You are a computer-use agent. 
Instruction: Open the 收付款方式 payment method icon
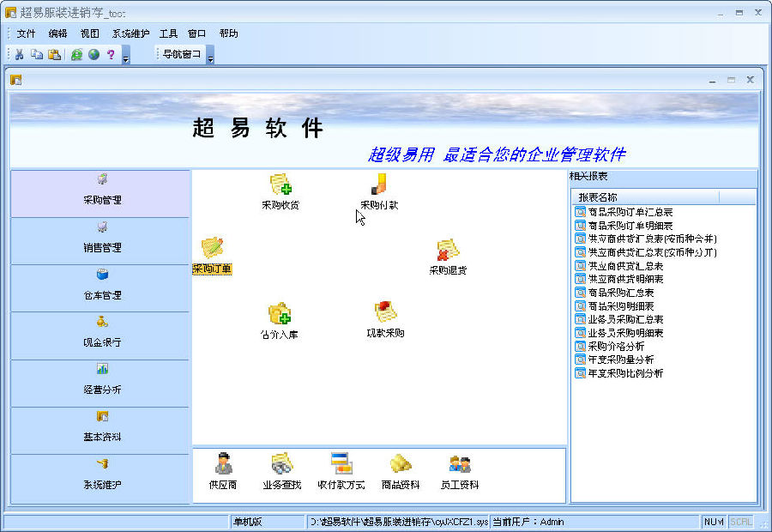point(341,465)
